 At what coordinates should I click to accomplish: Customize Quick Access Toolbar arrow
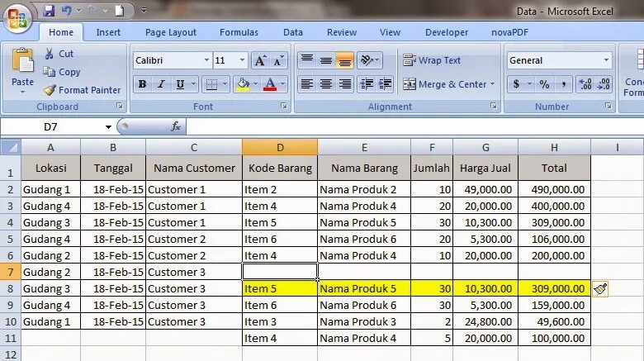144,11
